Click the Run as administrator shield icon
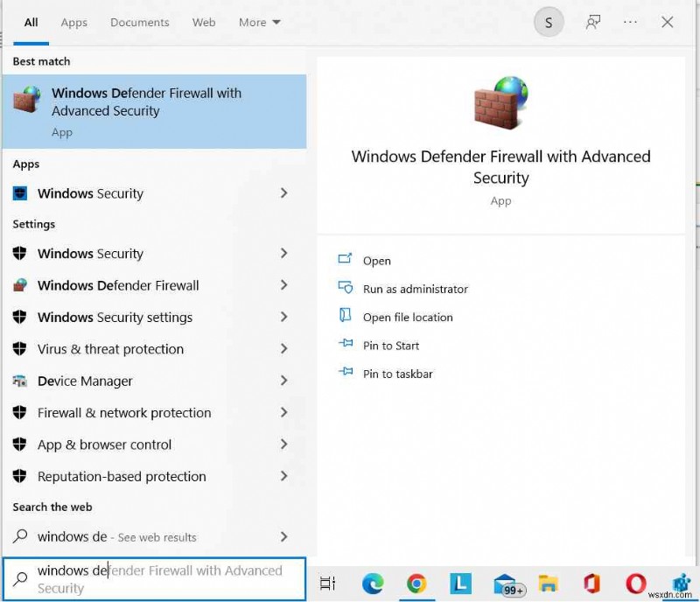 pos(346,287)
